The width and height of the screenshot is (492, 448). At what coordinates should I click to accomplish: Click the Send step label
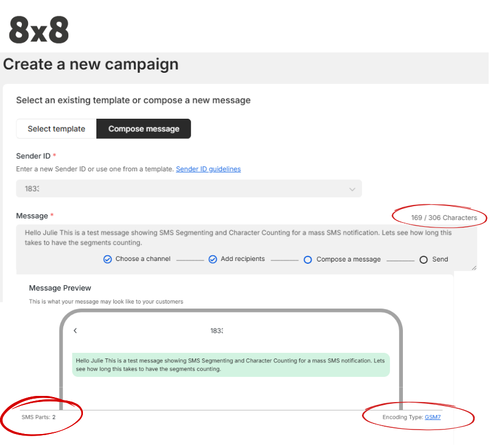click(440, 259)
